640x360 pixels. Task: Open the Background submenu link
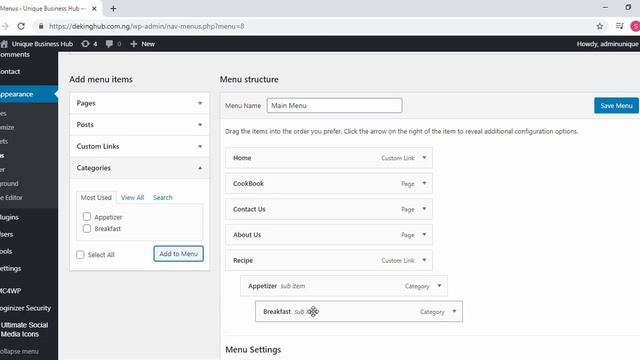(9, 184)
